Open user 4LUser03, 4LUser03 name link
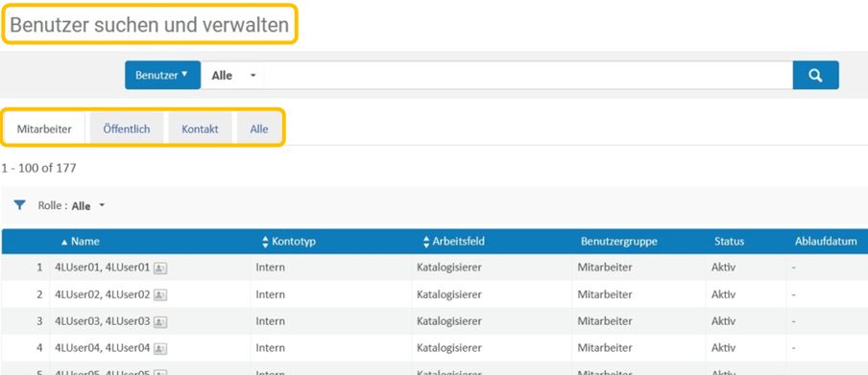This screenshot has height=375, width=868. coord(102,321)
